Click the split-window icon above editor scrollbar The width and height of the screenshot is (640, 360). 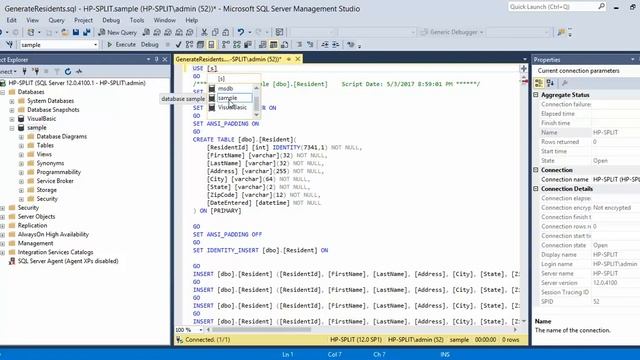(524, 69)
